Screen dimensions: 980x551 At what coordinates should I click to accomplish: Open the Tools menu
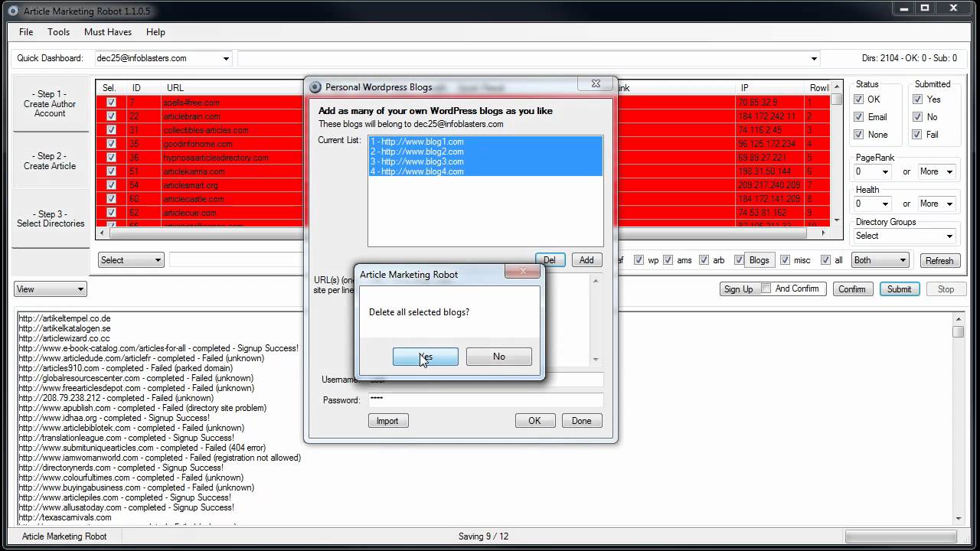pyautogui.click(x=58, y=32)
